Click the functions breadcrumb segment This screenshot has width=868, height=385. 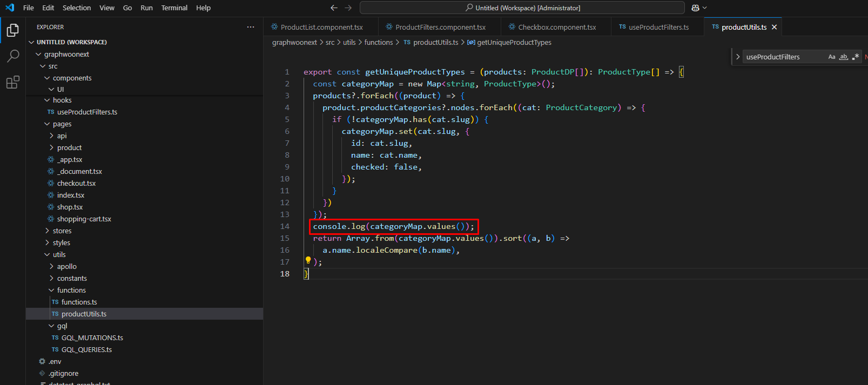tap(378, 42)
